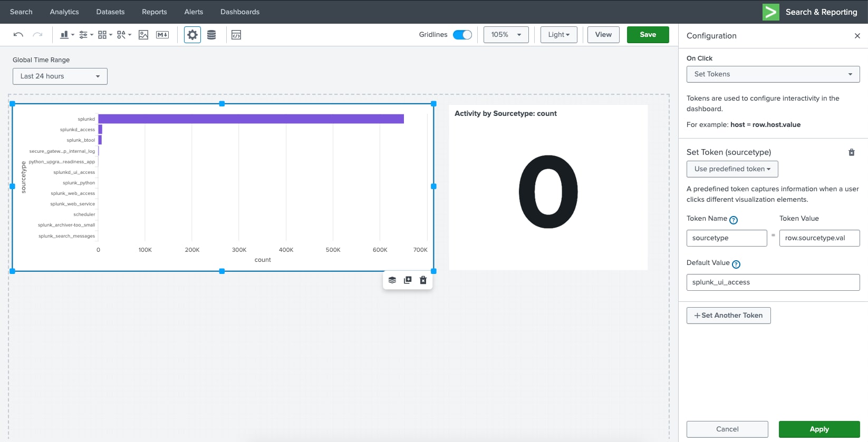Screen dimensions: 868x442
Task: Show Default Value help tooltip
Action: 736,264
